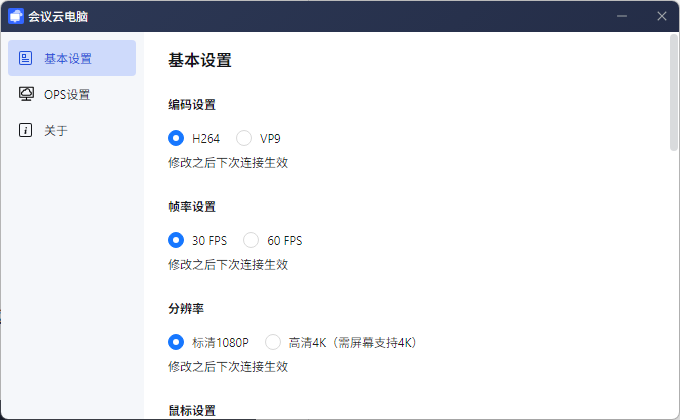Screen dimensions: 680x420
Task: Click the 关于 info icon
Action: pyautogui.click(x=26, y=130)
